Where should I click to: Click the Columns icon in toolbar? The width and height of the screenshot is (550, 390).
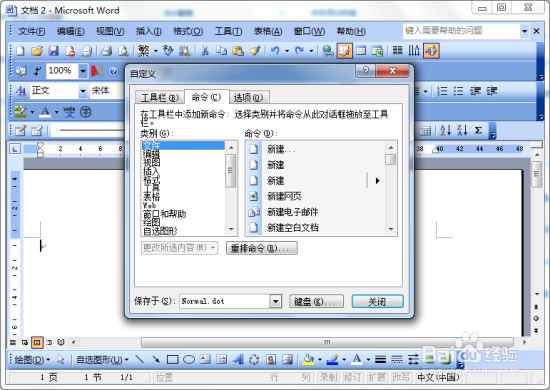(397, 51)
